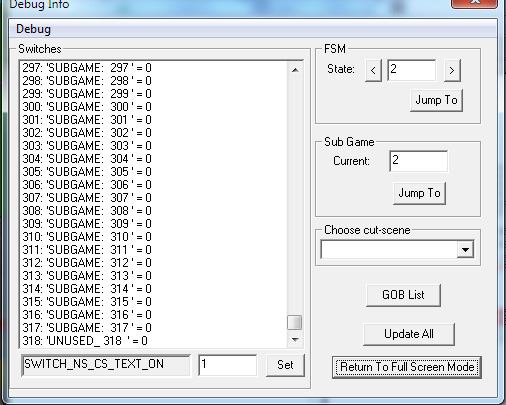
Task: Open the Choose cut-scene dropdown arrow
Action: (x=466, y=249)
